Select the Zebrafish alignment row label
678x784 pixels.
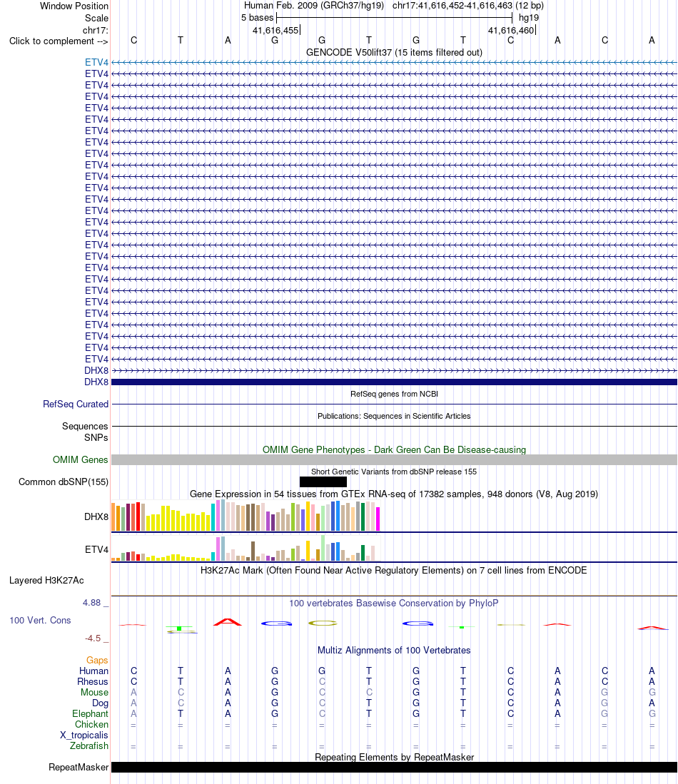(x=89, y=745)
